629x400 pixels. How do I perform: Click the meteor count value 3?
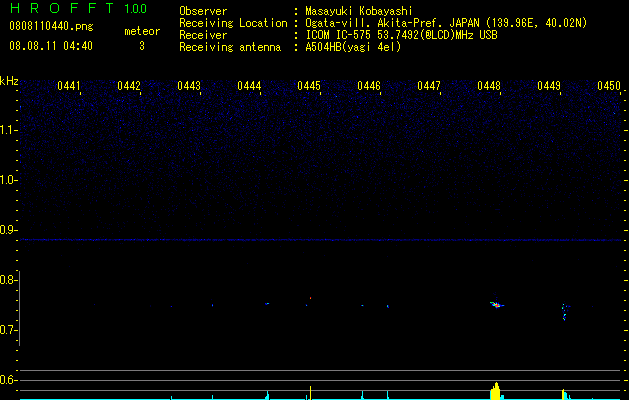click(142, 46)
